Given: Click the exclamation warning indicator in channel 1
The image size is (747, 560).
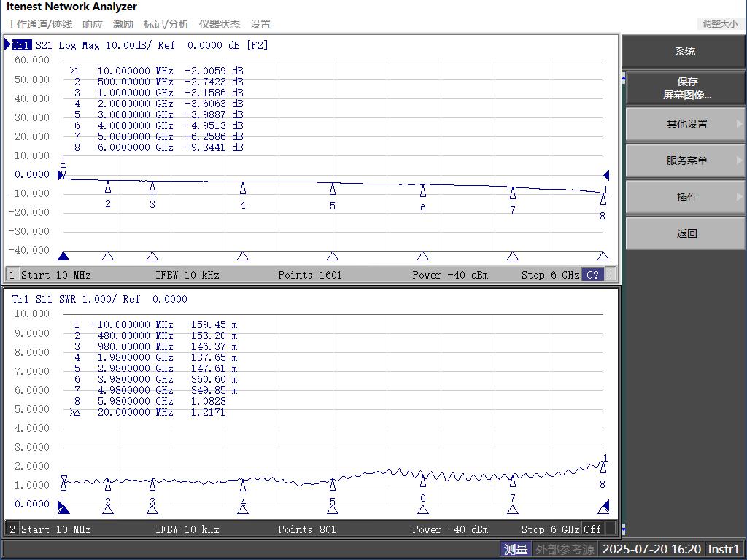Looking at the screenshot, I should [611, 275].
